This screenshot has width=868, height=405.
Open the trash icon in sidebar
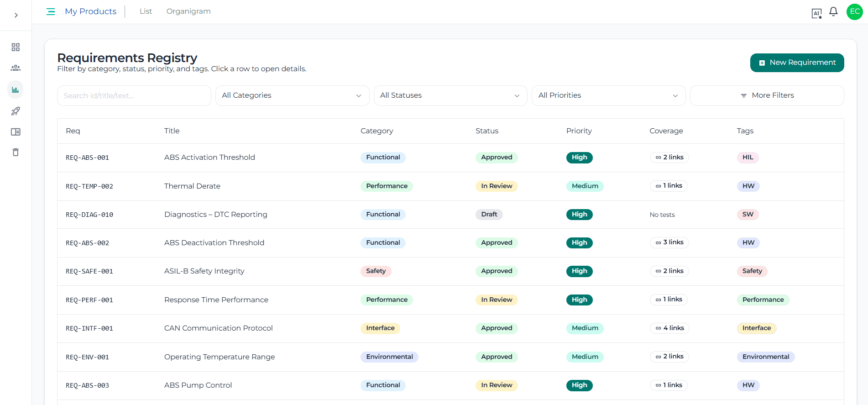click(x=16, y=153)
